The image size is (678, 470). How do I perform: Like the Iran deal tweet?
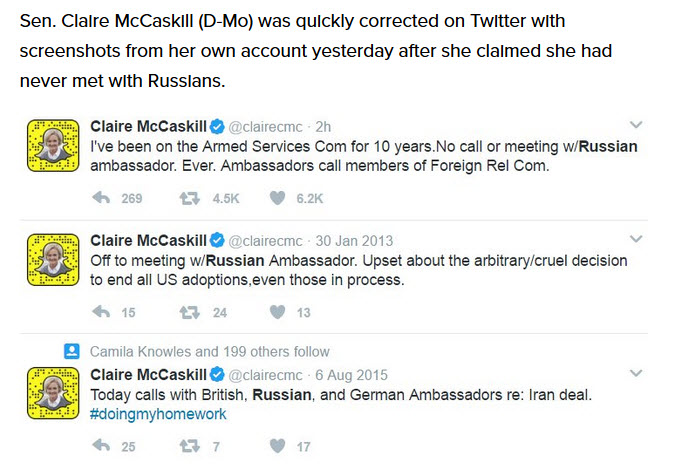click(x=277, y=446)
